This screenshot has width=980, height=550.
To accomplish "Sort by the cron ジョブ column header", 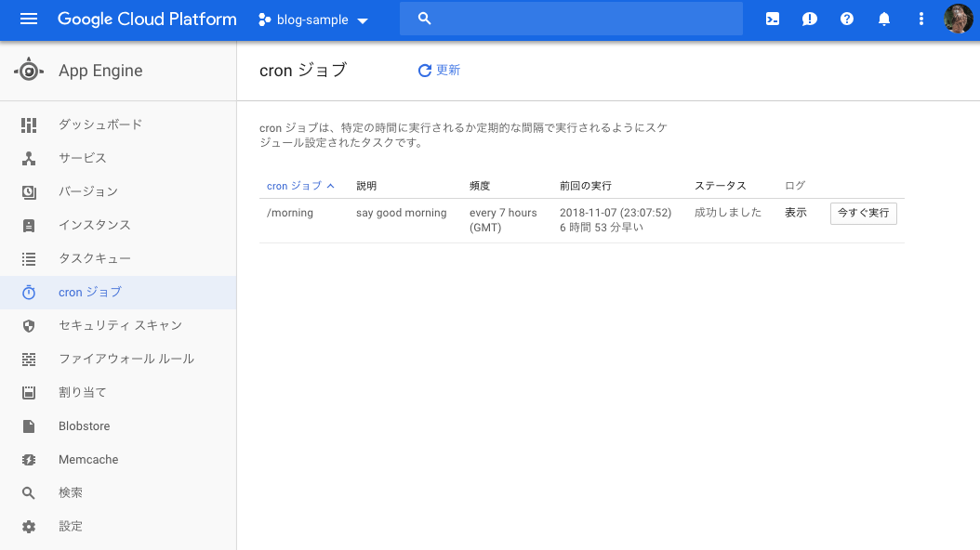I will (300, 186).
